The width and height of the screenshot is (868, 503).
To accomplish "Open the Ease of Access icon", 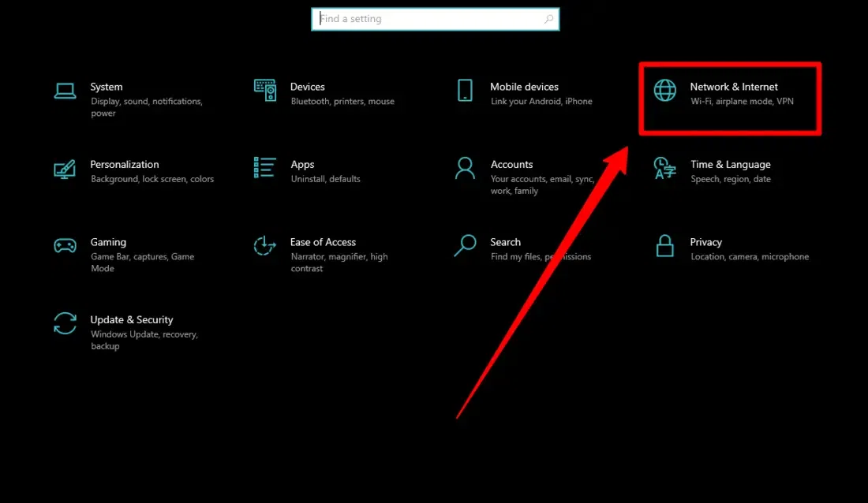I will 264,246.
